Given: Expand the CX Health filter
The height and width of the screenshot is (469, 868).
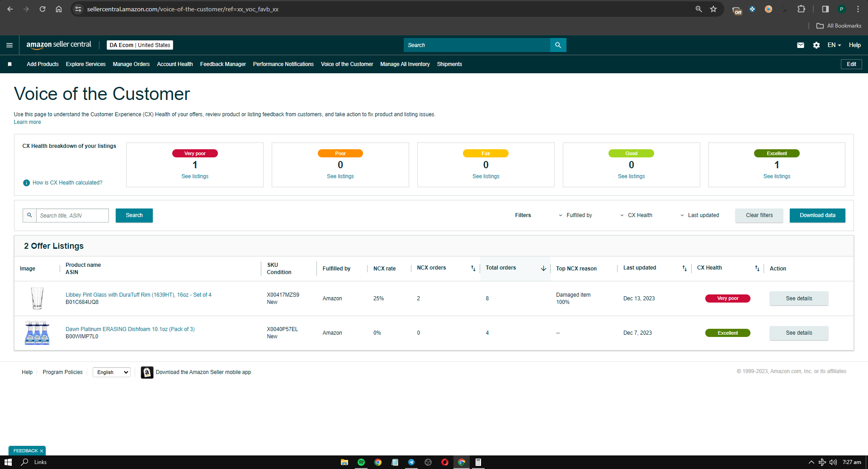Looking at the screenshot, I should click(x=636, y=215).
